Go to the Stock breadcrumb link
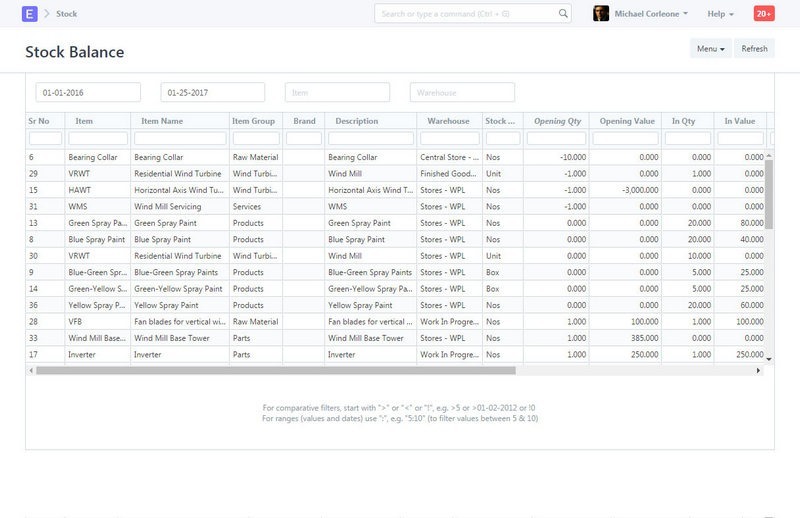The image size is (800, 518). pyautogui.click(x=67, y=14)
